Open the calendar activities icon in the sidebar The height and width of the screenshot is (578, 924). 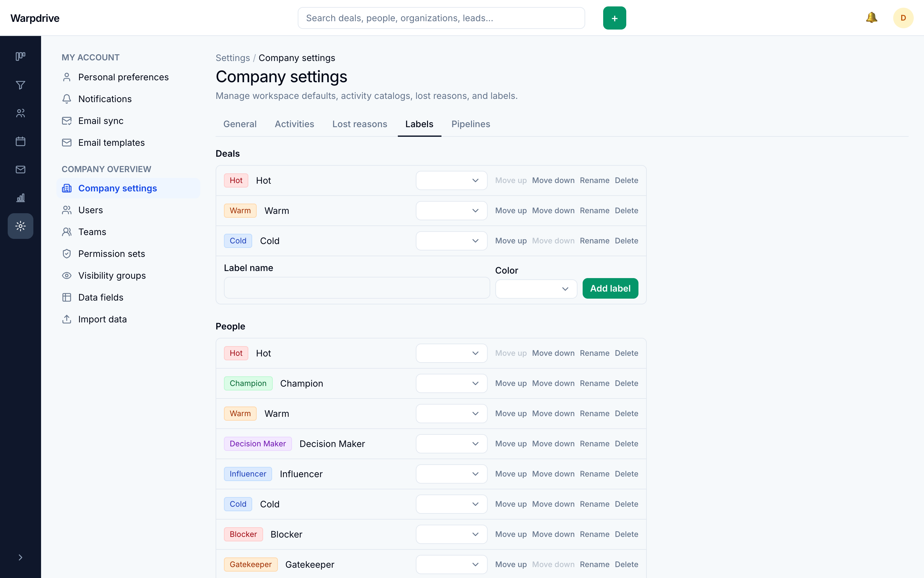pos(21,141)
